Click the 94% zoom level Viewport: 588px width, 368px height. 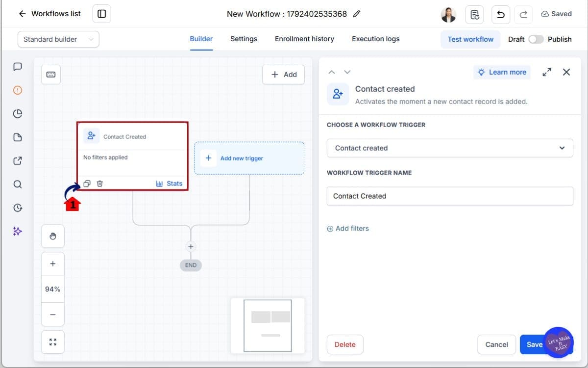tap(53, 289)
